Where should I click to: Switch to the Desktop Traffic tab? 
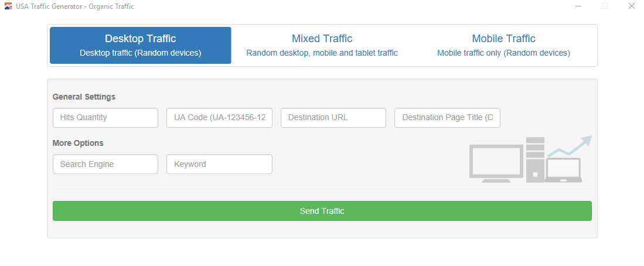(x=141, y=45)
